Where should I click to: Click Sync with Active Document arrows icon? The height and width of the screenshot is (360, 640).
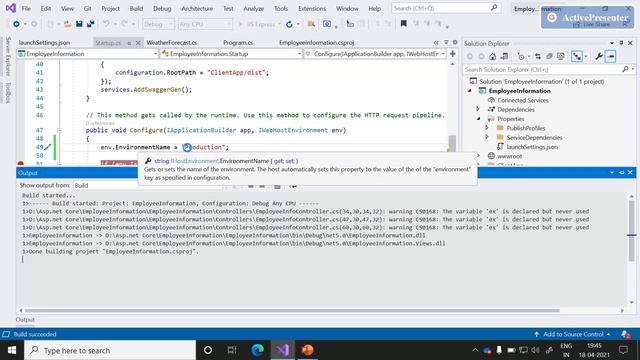click(x=538, y=56)
